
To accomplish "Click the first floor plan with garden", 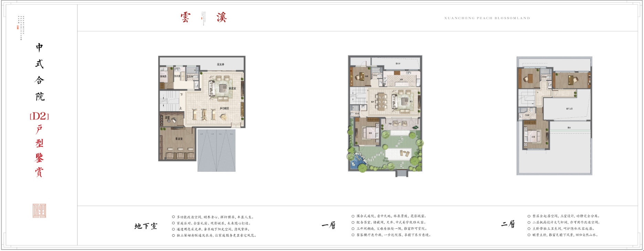I will tap(385, 116).
